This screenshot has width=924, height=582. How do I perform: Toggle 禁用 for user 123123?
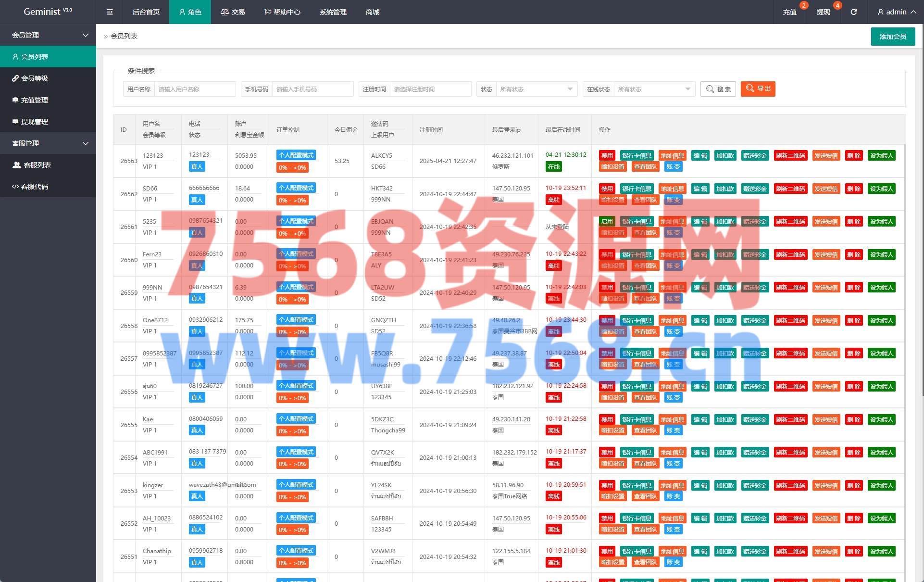tap(607, 155)
